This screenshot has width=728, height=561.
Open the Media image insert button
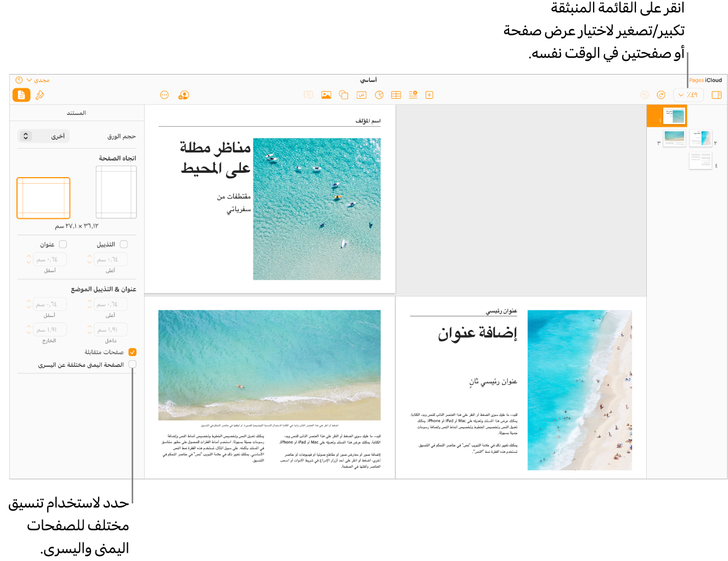pos(326,95)
